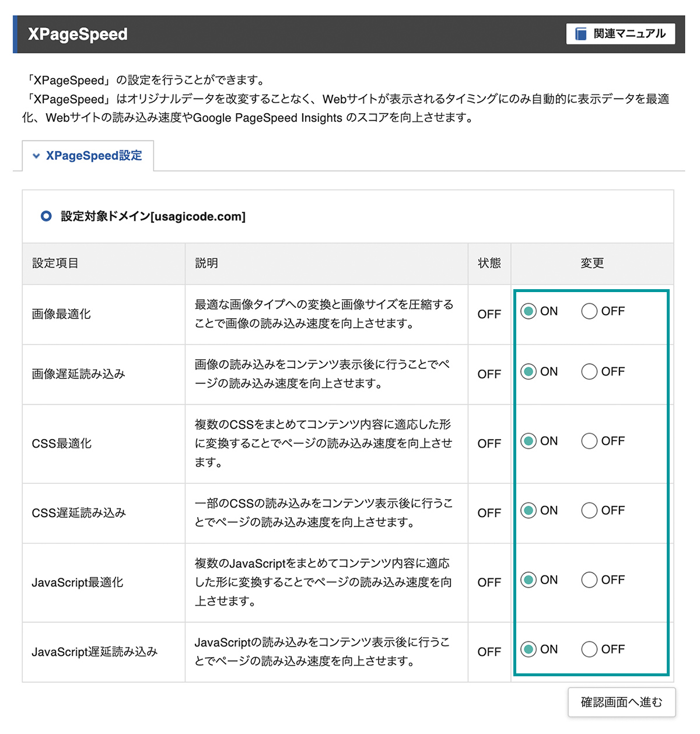Select OFF for JavaScript最適化
The width and height of the screenshot is (700, 734).
589,580
